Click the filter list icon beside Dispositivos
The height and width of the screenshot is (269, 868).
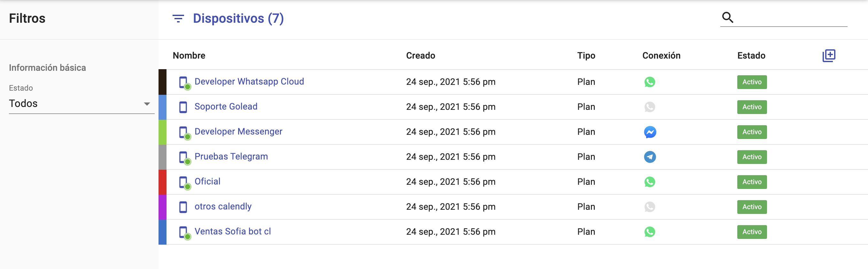(x=178, y=19)
